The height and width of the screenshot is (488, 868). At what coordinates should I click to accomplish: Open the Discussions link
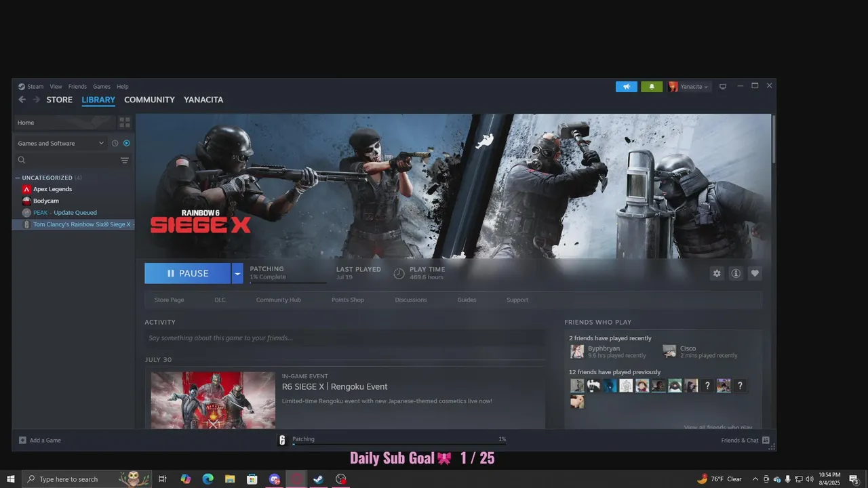411,300
